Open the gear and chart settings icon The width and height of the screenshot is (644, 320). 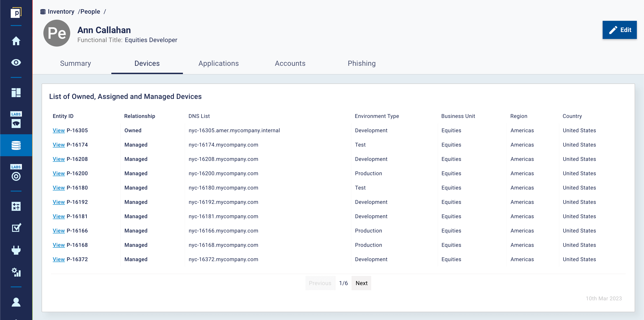coord(16,272)
